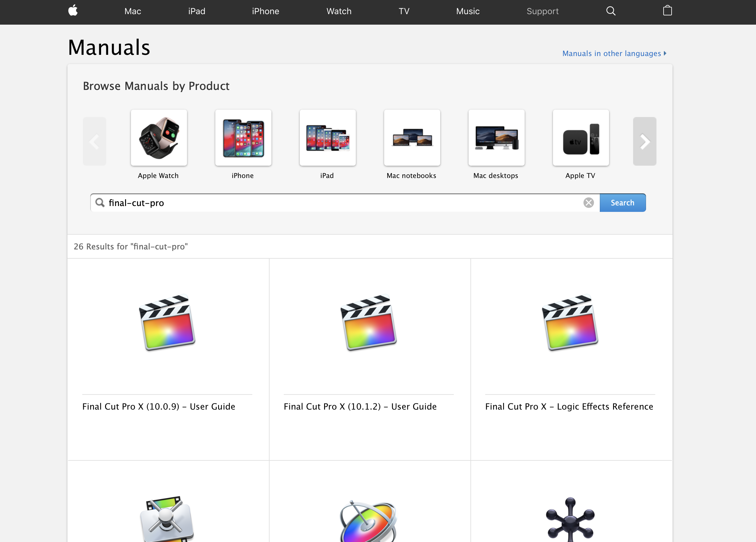Select the Apple Watch product thumbnail
The image size is (756, 542).
pos(159,138)
